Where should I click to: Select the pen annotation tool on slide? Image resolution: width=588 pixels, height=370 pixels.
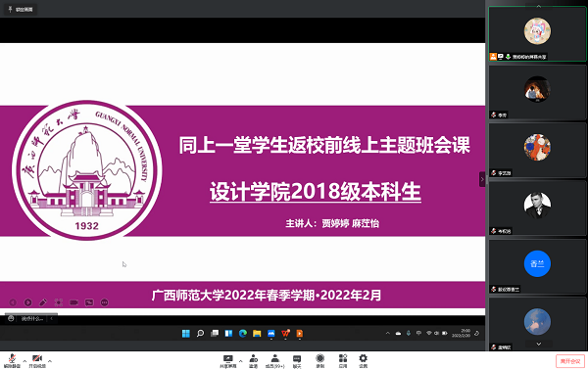coord(43,302)
